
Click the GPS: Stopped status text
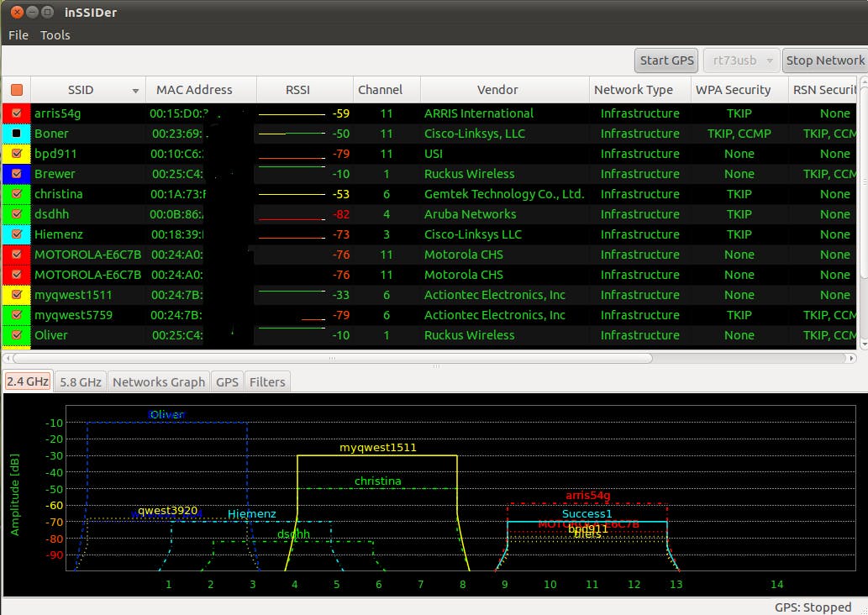tap(813, 607)
